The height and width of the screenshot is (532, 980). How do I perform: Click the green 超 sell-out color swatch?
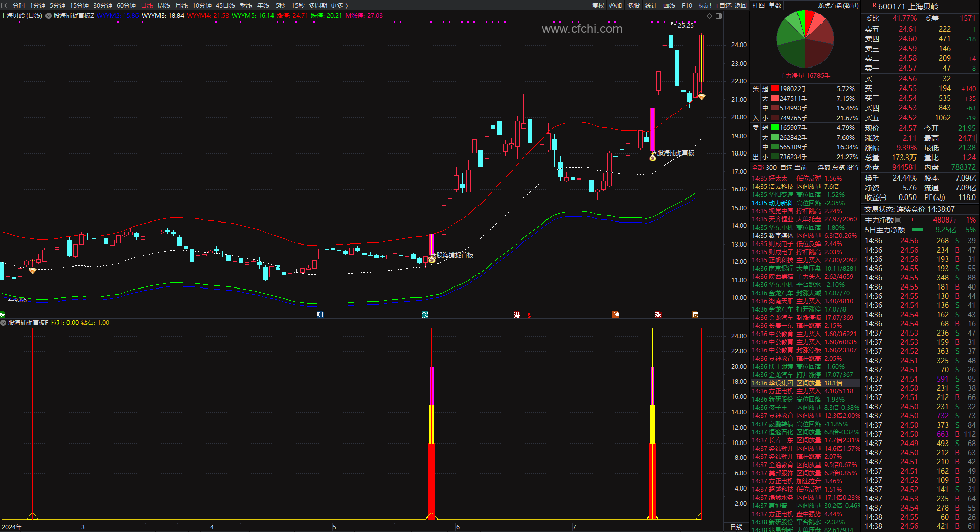(774, 128)
